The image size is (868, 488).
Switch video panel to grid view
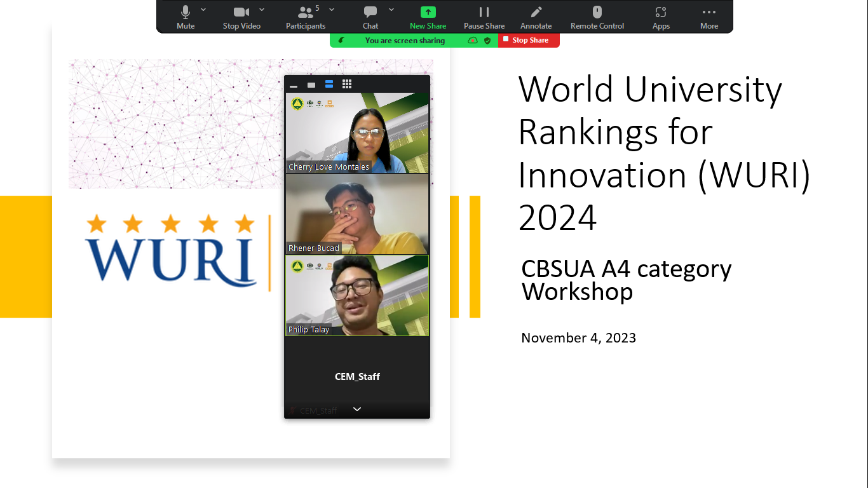click(x=347, y=84)
